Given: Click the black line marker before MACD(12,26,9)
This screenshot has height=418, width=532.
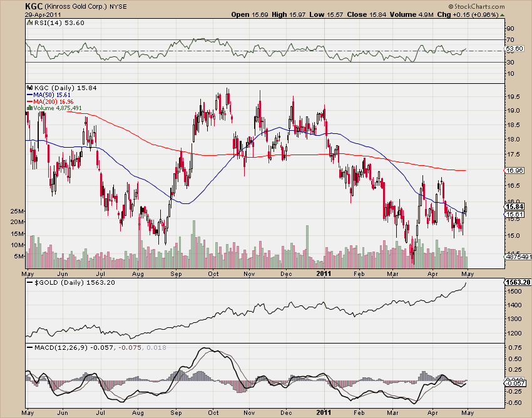Looking at the screenshot, I should (29, 347).
